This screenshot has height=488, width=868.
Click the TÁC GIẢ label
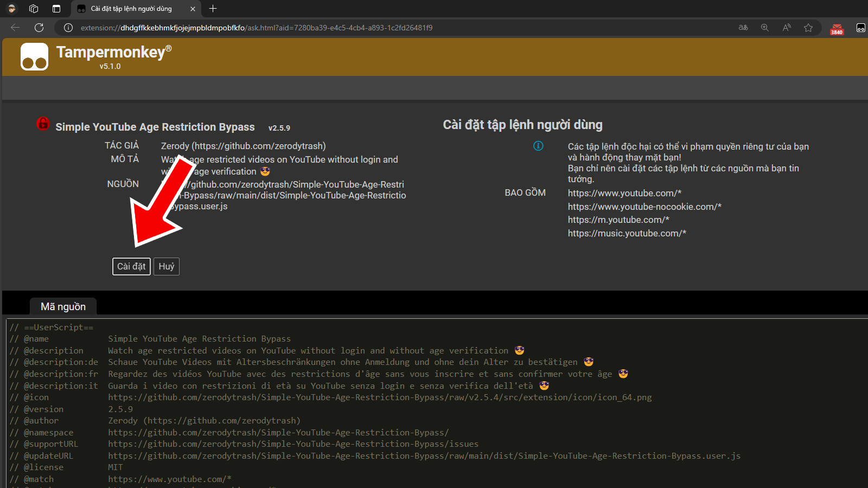(122, 145)
